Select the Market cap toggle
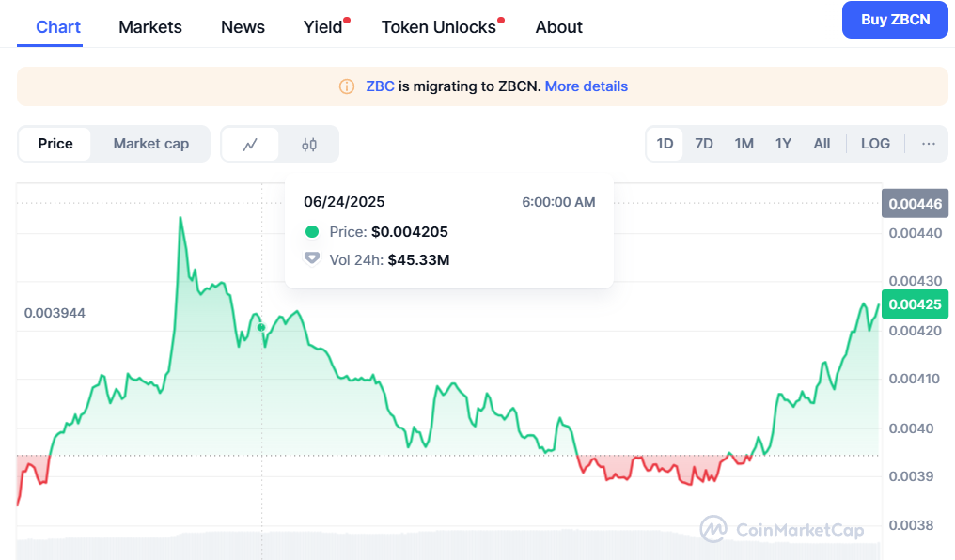The width and height of the screenshot is (955, 560). [x=151, y=144]
